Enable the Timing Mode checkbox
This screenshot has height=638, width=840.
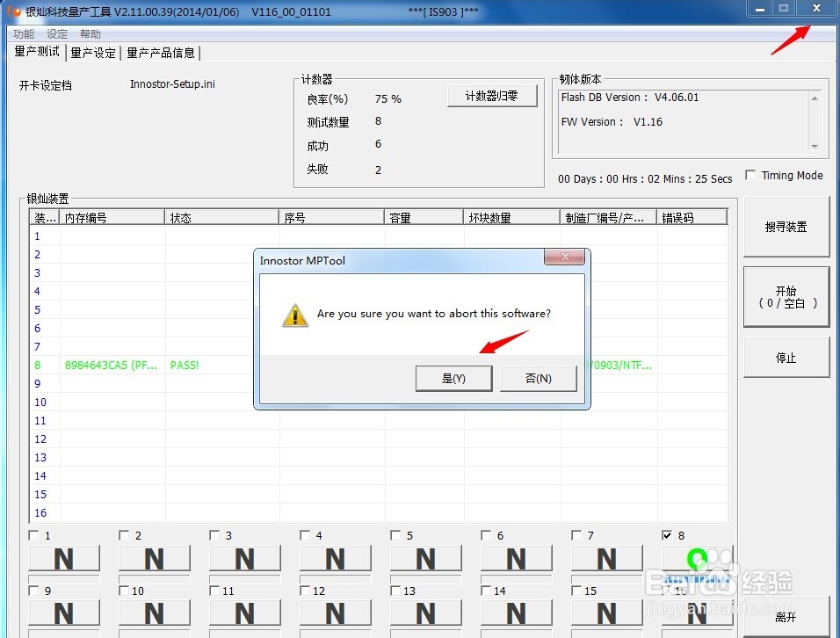pyautogui.click(x=750, y=175)
